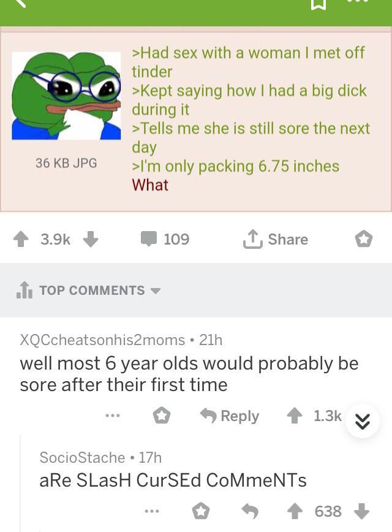Open SocioStache comment's three-dot menu
Image resolution: width=392 pixels, height=532 pixels.
coord(151,511)
